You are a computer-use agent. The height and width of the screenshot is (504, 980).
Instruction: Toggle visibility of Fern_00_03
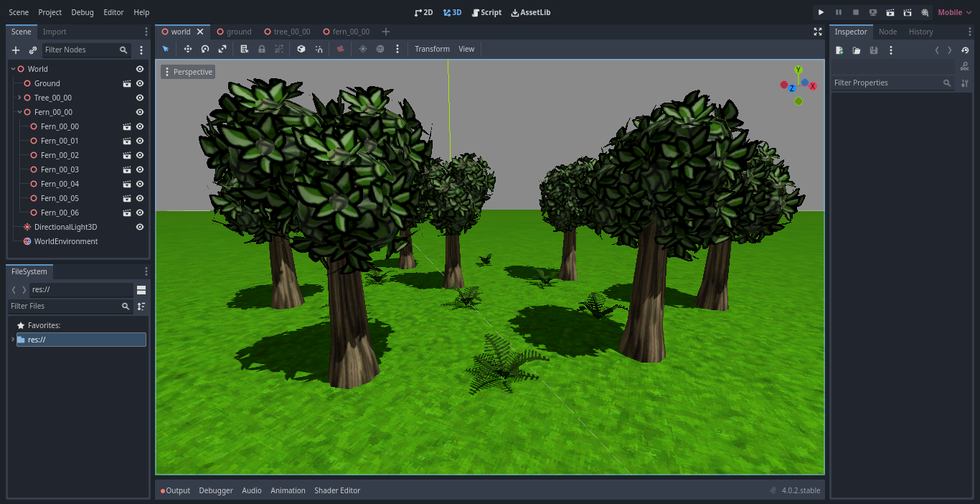point(140,169)
